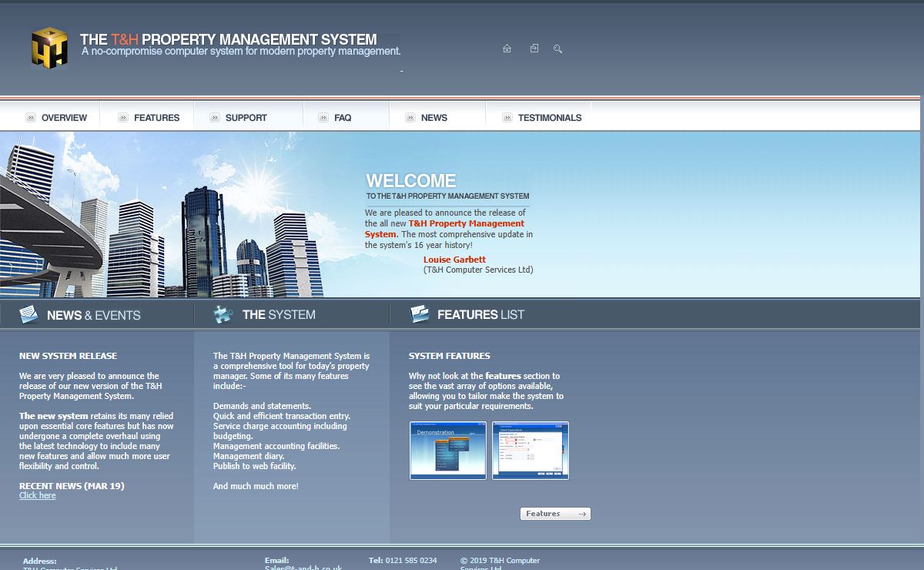Open the Testimonials menu item
The image size is (924, 570).
pyautogui.click(x=550, y=118)
